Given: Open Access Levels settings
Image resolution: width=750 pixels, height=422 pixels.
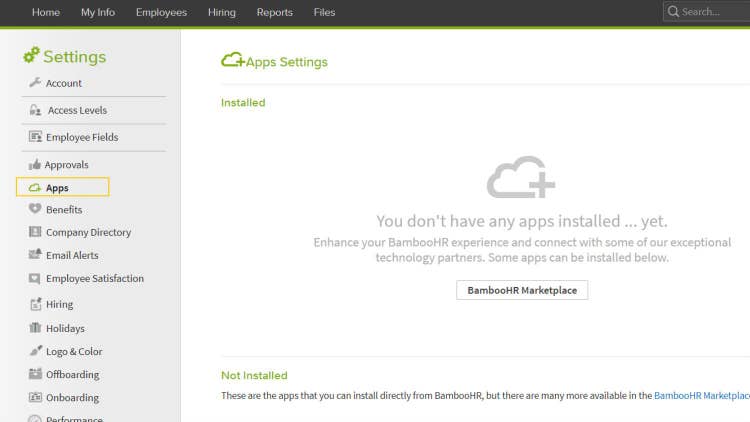Looking at the screenshot, I should (x=77, y=110).
